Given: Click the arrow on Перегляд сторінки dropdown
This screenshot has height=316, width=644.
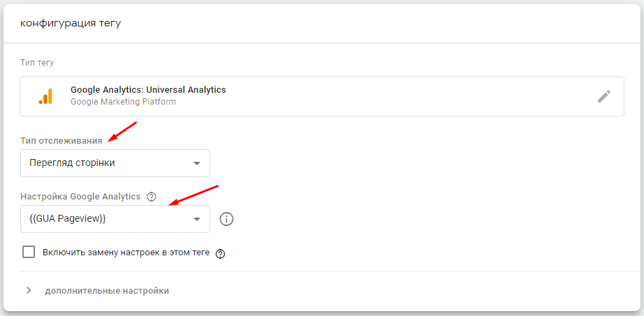Looking at the screenshot, I should tap(196, 164).
